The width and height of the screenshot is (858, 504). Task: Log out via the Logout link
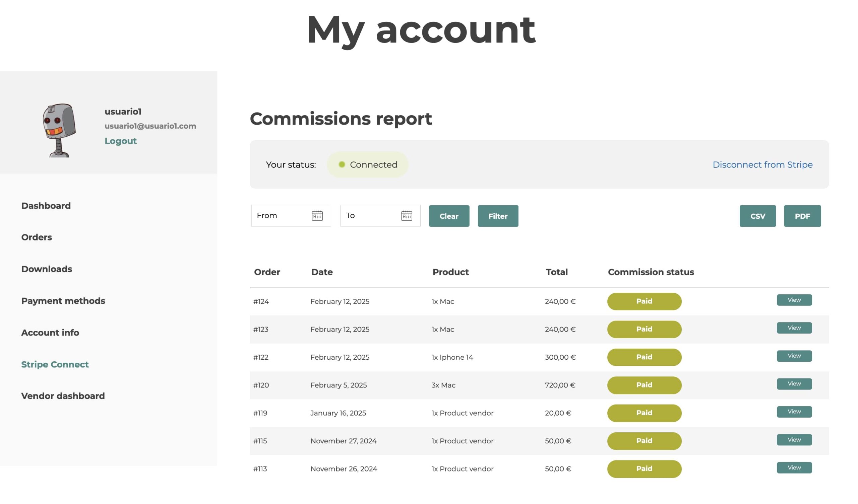[121, 141]
